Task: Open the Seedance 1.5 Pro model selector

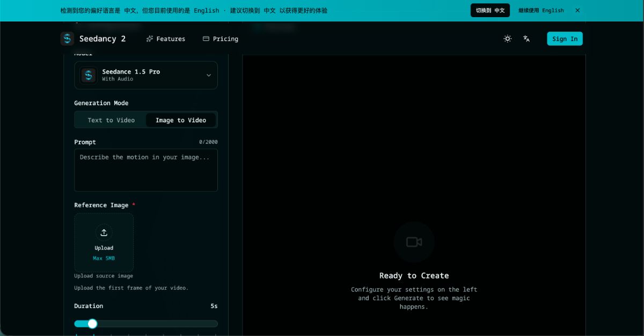Action: pos(145,75)
